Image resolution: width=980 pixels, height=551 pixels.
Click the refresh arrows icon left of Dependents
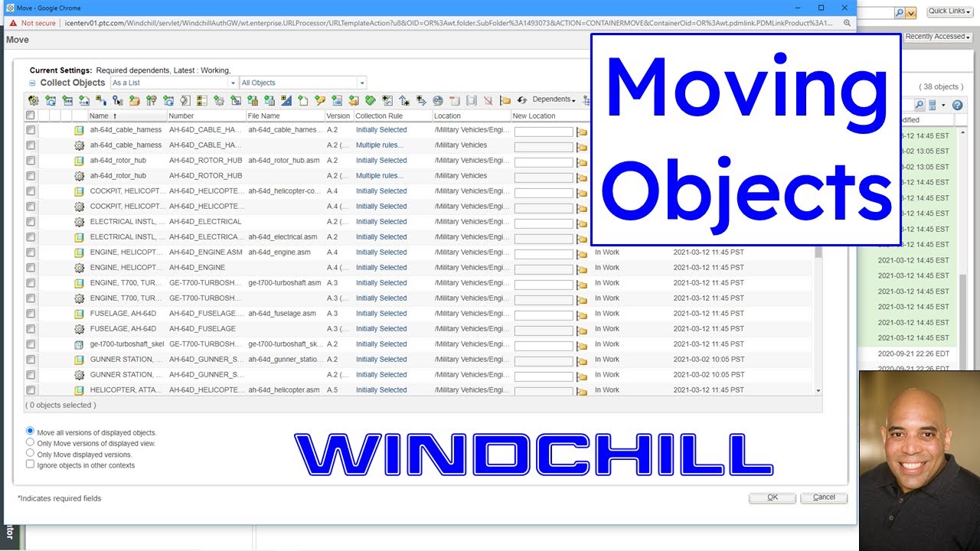522,100
